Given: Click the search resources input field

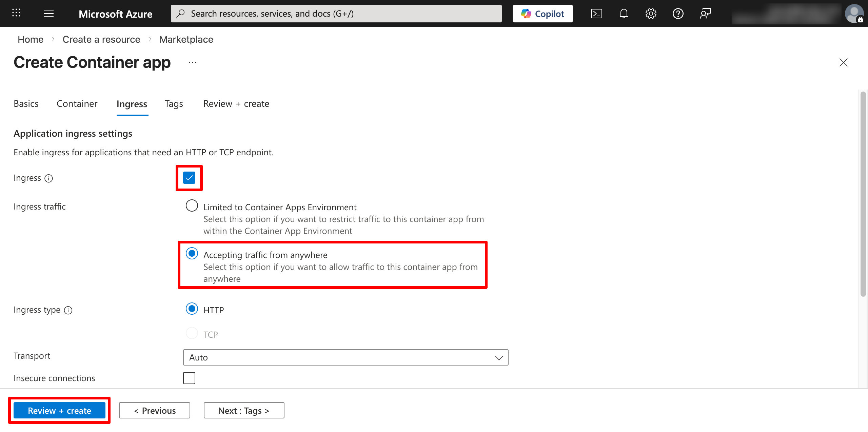Looking at the screenshot, I should [336, 14].
